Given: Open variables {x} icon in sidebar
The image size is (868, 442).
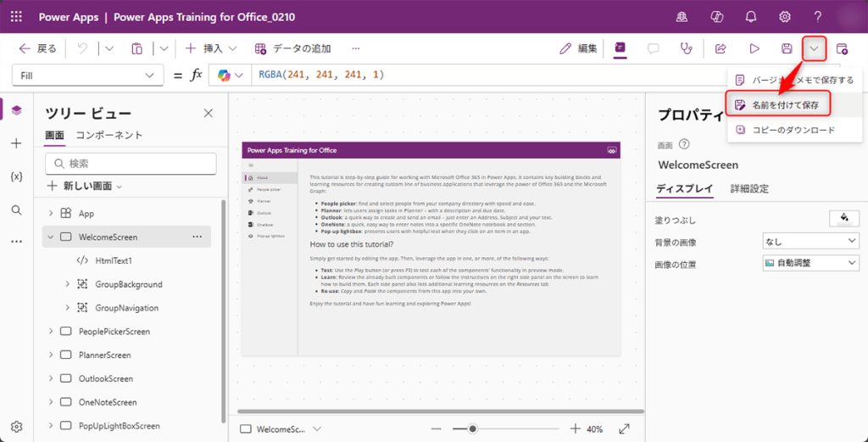Looking at the screenshot, I should [17, 176].
